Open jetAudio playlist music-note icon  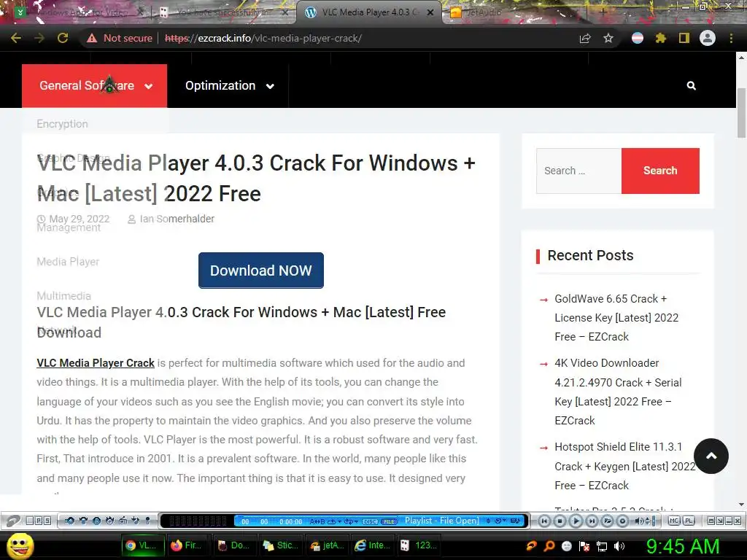click(x=516, y=521)
